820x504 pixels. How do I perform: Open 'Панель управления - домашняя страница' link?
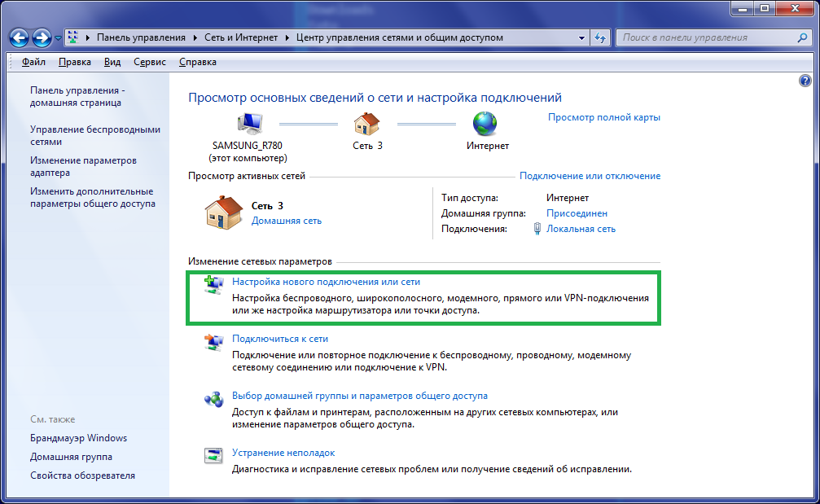[x=77, y=96]
